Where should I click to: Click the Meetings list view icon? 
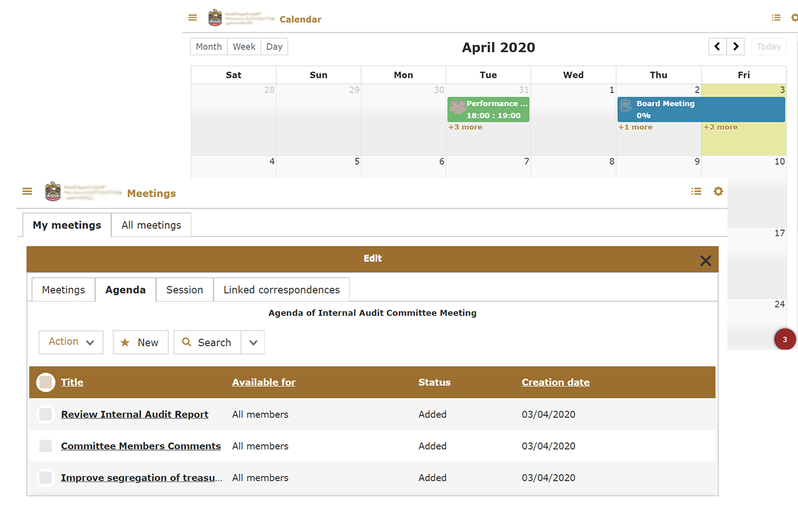(x=696, y=192)
